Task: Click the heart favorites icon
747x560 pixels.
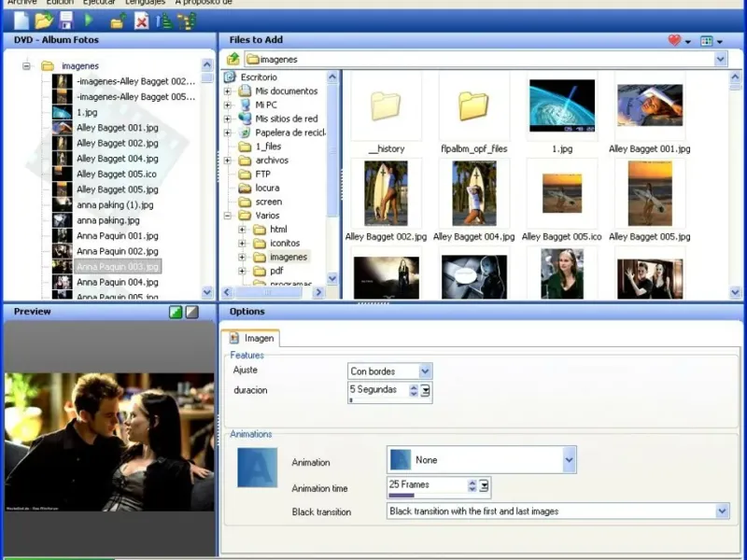Action: point(674,40)
